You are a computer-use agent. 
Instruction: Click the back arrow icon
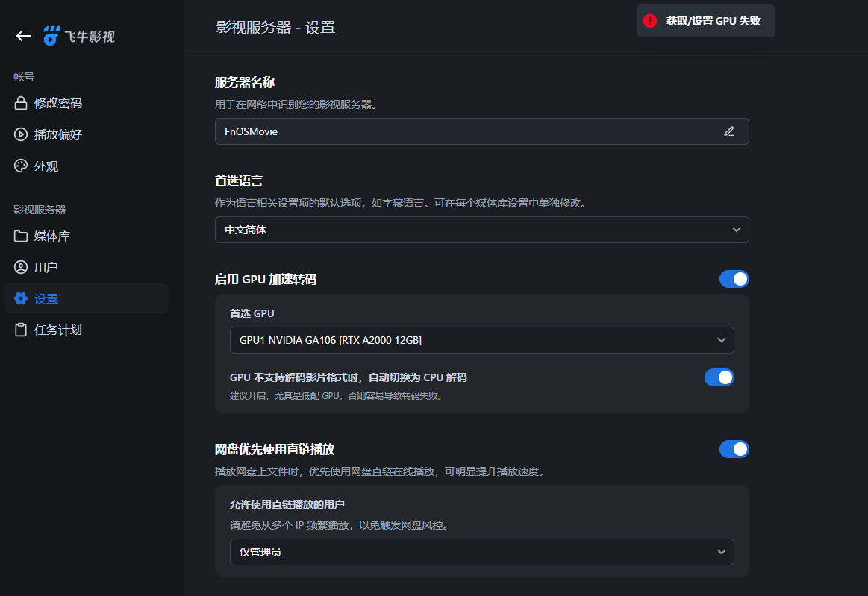[24, 36]
